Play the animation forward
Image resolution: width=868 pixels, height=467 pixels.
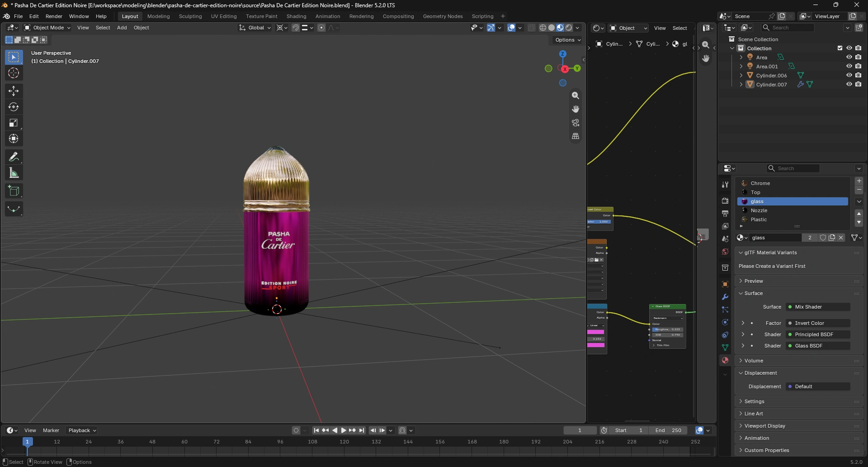click(344, 430)
